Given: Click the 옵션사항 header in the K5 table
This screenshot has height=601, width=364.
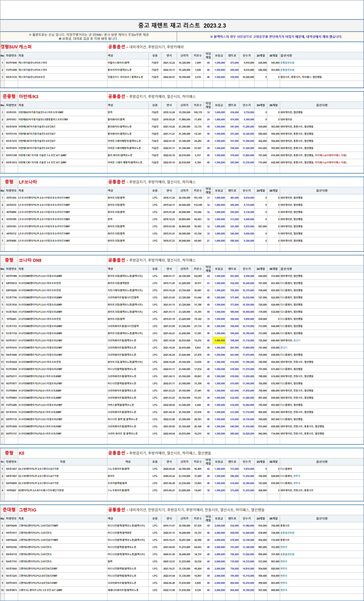Looking at the screenshot, I should click(322, 462).
